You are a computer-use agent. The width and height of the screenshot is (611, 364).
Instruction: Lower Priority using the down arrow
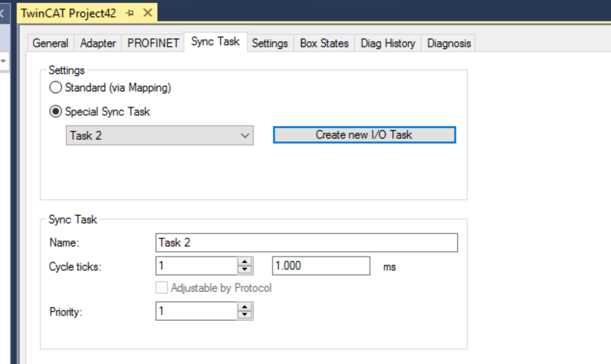tap(245, 315)
